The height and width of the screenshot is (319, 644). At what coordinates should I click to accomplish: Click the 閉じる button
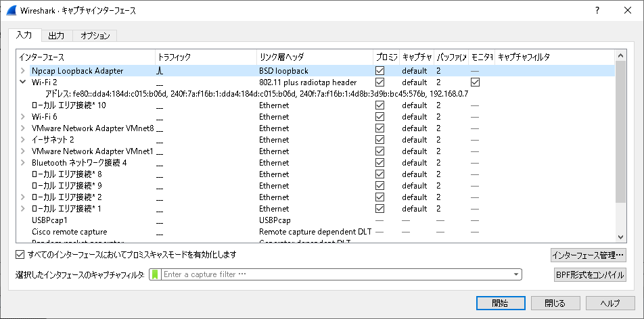pyautogui.click(x=555, y=303)
